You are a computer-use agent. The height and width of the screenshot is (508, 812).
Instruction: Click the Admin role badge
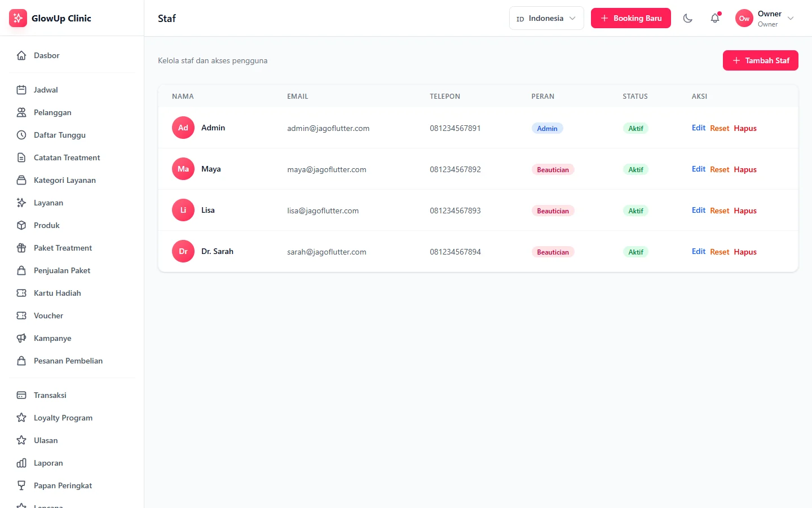click(x=547, y=128)
